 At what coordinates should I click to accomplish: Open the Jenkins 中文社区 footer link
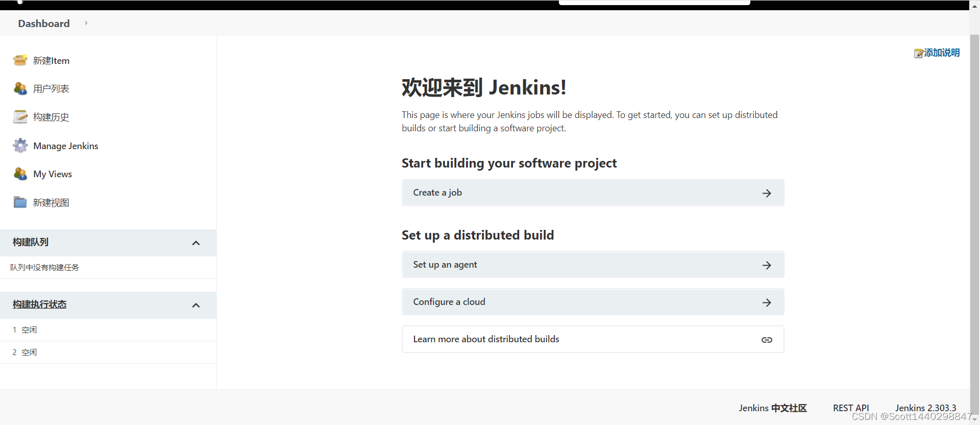pyautogui.click(x=773, y=408)
